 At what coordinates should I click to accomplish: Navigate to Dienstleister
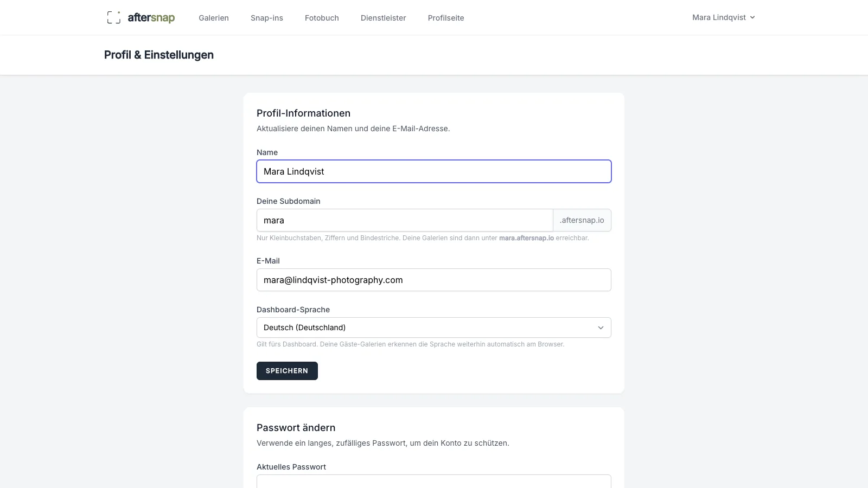pos(384,18)
